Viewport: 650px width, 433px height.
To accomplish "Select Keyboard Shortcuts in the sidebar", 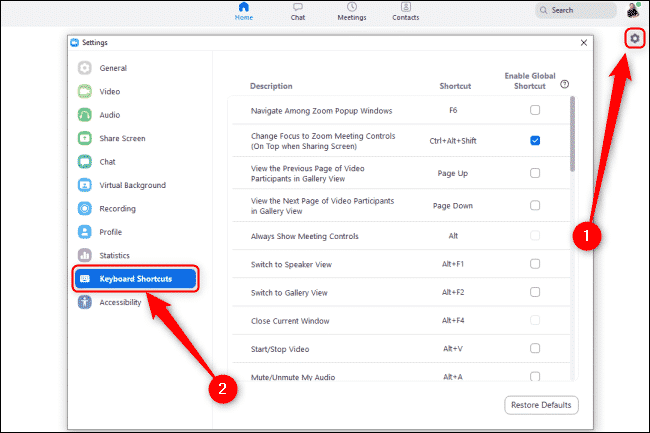I will (x=136, y=279).
